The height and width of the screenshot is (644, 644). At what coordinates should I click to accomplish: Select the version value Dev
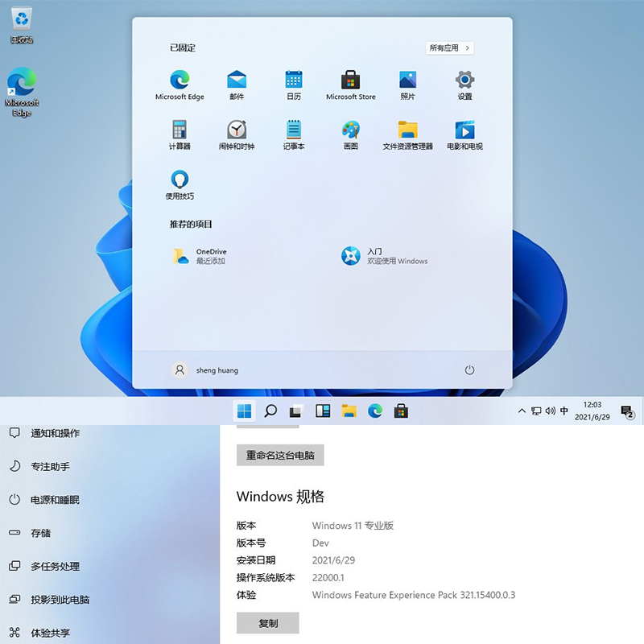point(320,543)
